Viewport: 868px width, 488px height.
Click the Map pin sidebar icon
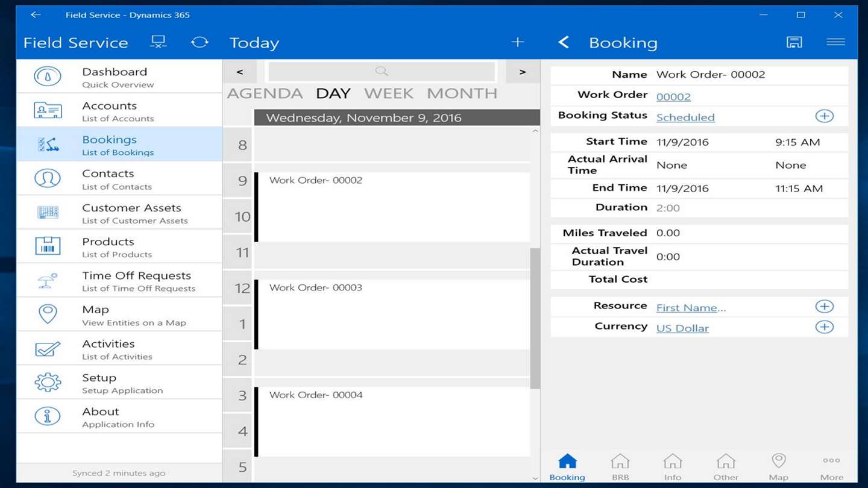point(48,314)
